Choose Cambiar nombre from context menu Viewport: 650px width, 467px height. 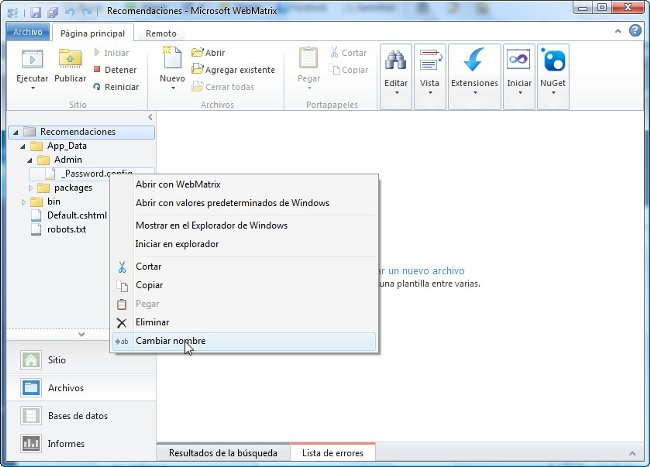pyautogui.click(x=170, y=341)
